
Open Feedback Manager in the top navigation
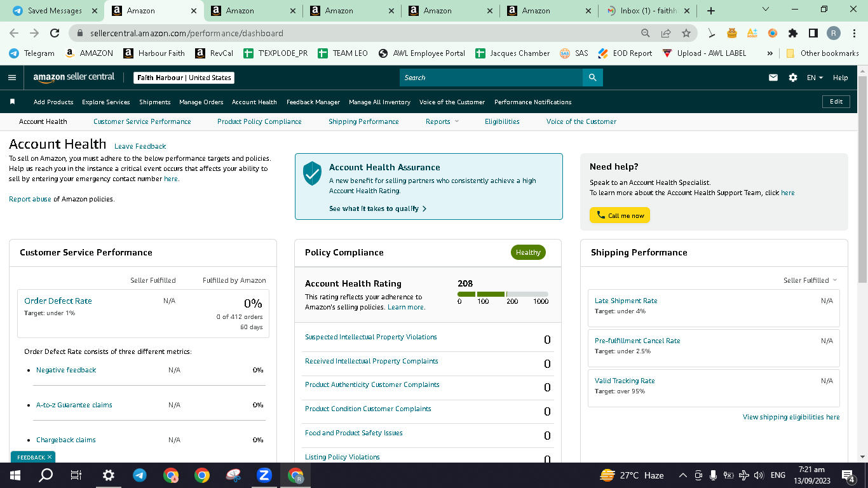tap(313, 102)
